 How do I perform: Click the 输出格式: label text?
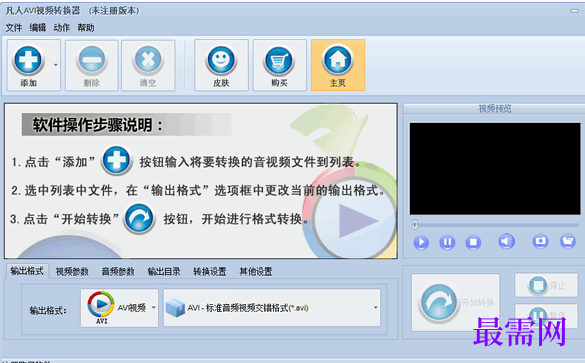point(48,310)
